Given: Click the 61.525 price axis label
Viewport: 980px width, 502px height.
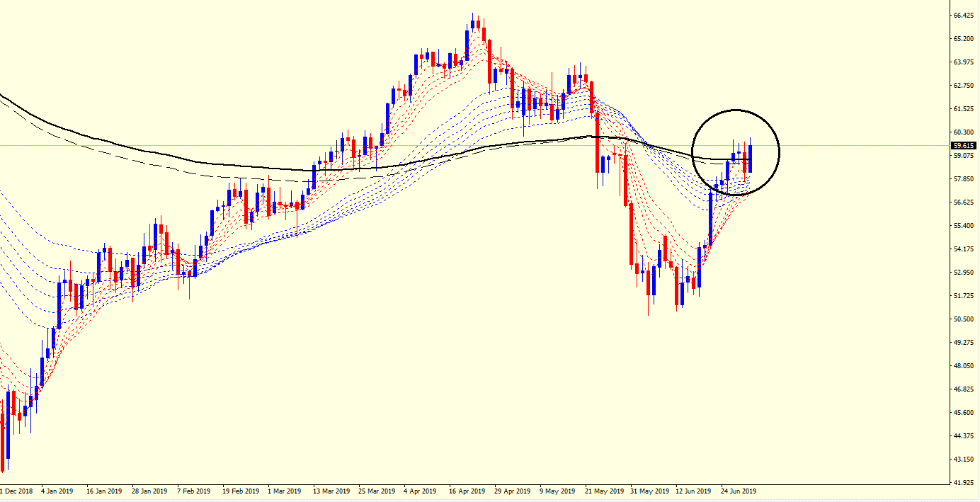Looking at the screenshot, I should pyautogui.click(x=963, y=108).
